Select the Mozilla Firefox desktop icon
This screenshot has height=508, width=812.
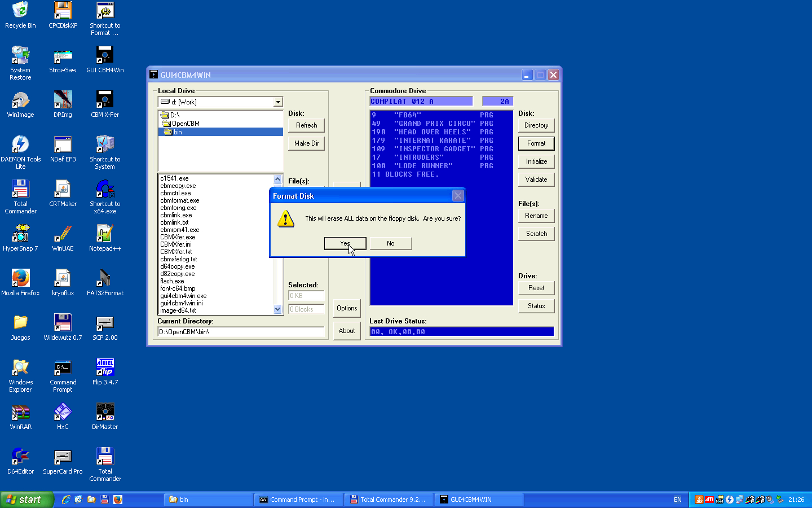tap(20, 283)
